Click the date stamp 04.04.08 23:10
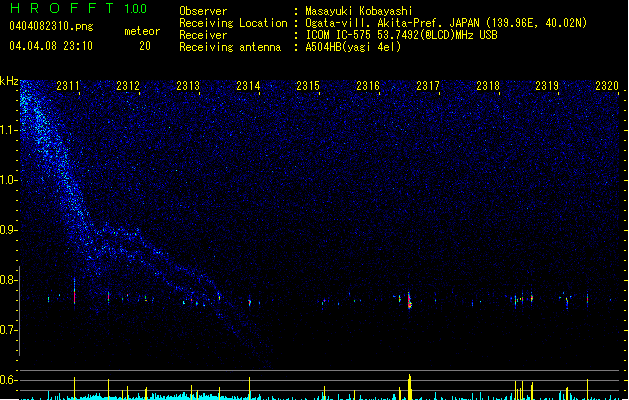The image size is (629, 400). point(51,46)
